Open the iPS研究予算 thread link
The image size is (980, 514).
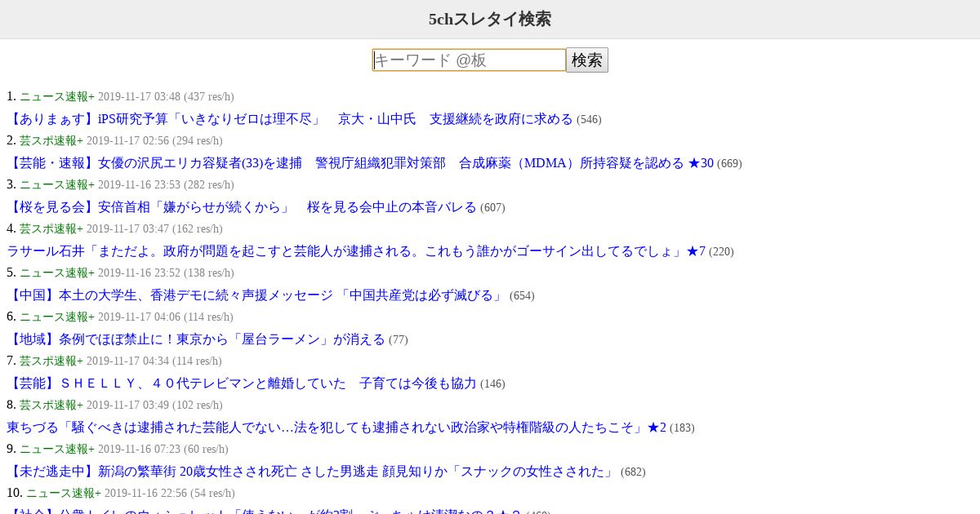[290, 119]
